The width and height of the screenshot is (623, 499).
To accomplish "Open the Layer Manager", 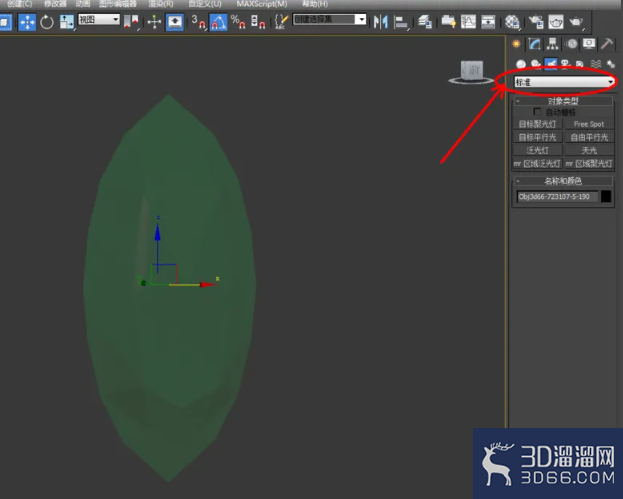I will pos(425,22).
